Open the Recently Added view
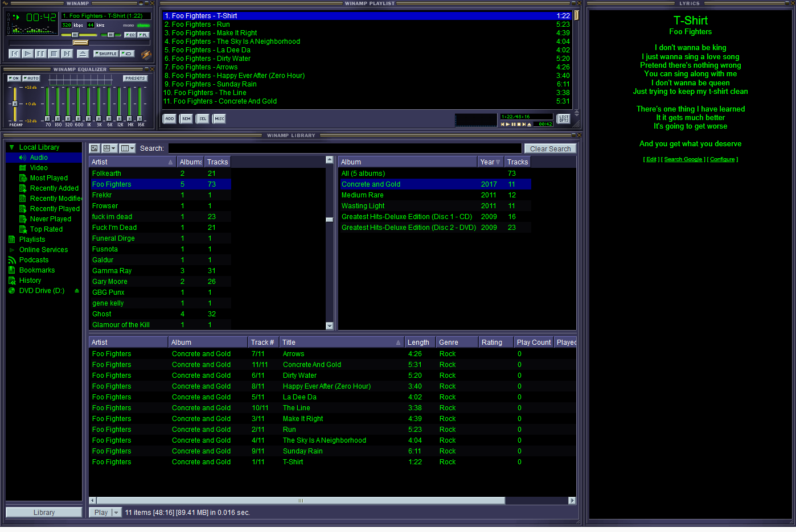 [x=54, y=188]
